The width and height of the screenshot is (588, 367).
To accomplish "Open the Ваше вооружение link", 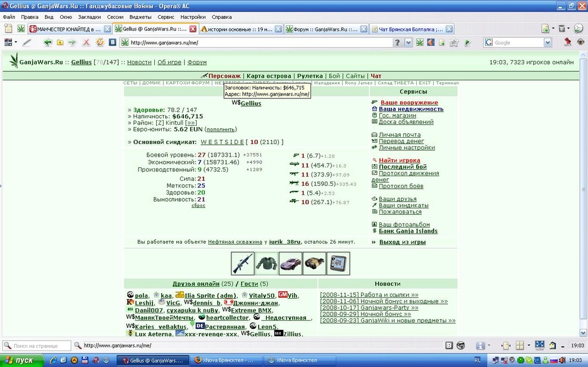I will point(409,102).
